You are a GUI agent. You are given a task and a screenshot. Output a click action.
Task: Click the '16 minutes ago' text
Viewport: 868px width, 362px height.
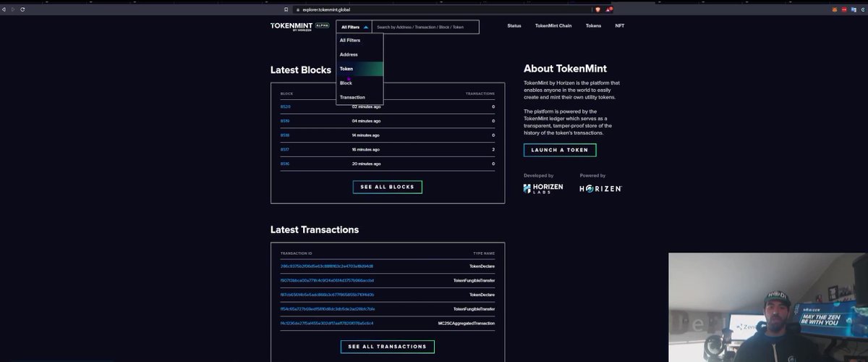point(366,149)
